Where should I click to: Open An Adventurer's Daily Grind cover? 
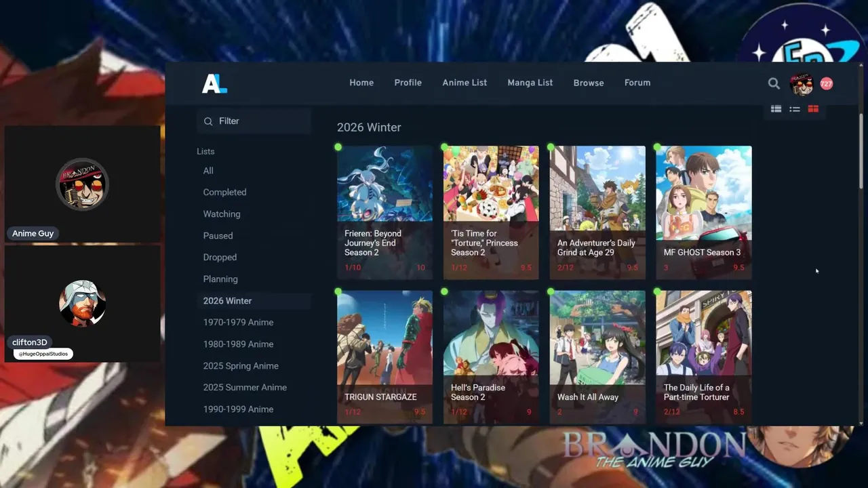click(x=597, y=212)
